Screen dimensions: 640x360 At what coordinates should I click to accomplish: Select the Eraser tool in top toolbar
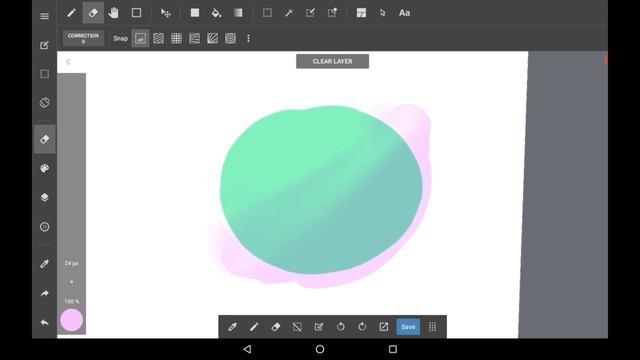93,13
